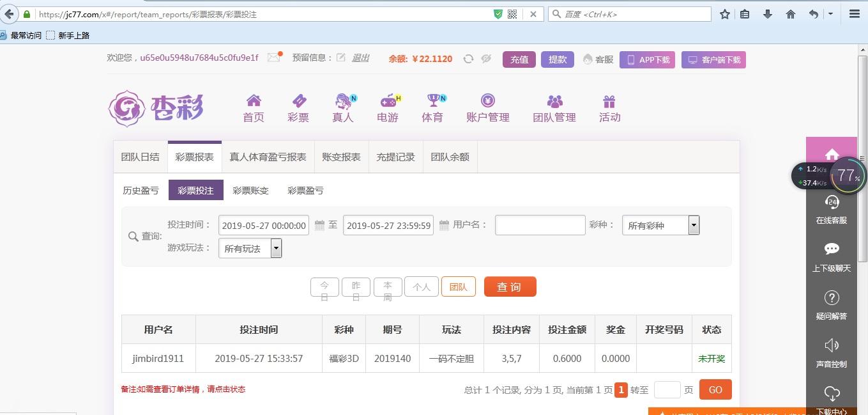Select the 昨日 quick filter
The height and width of the screenshot is (415, 868).
pos(356,287)
